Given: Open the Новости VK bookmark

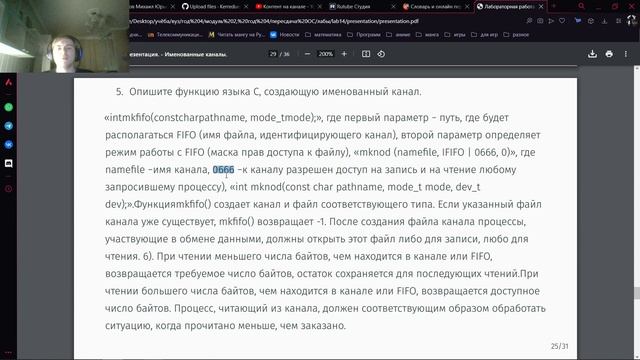Looking at the screenshot, I should coord(285,35).
